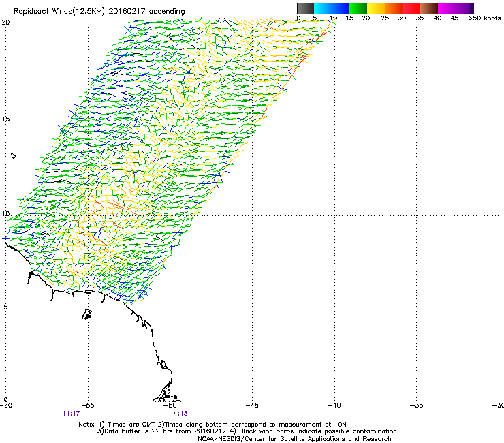504x443 pixels.
Task: Click the latitude label '10'
Action: (x=5, y=213)
